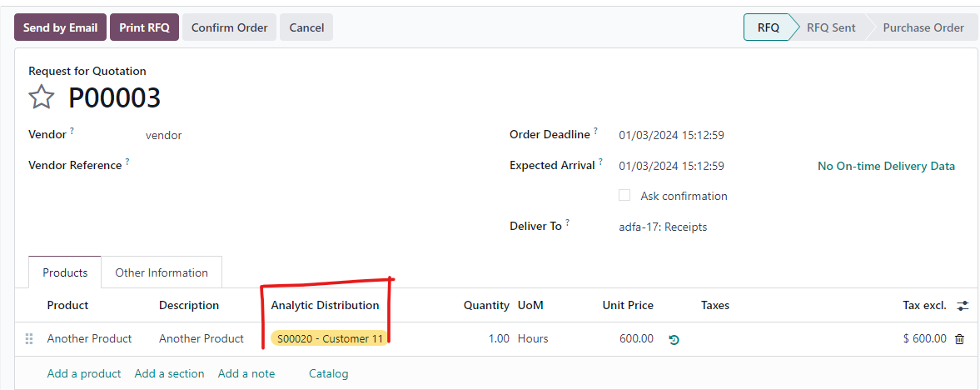Click the Order Deadline help question mark
980x390 pixels.
point(595,131)
